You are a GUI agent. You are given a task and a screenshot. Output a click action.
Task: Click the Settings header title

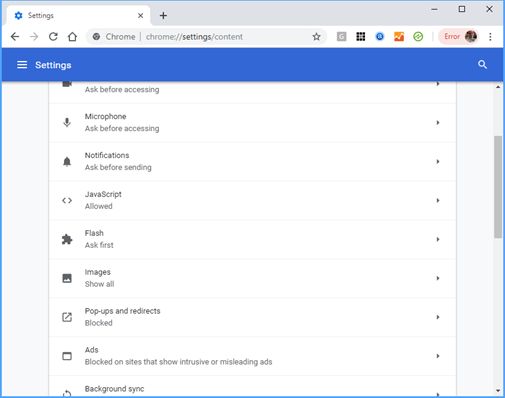pos(53,65)
